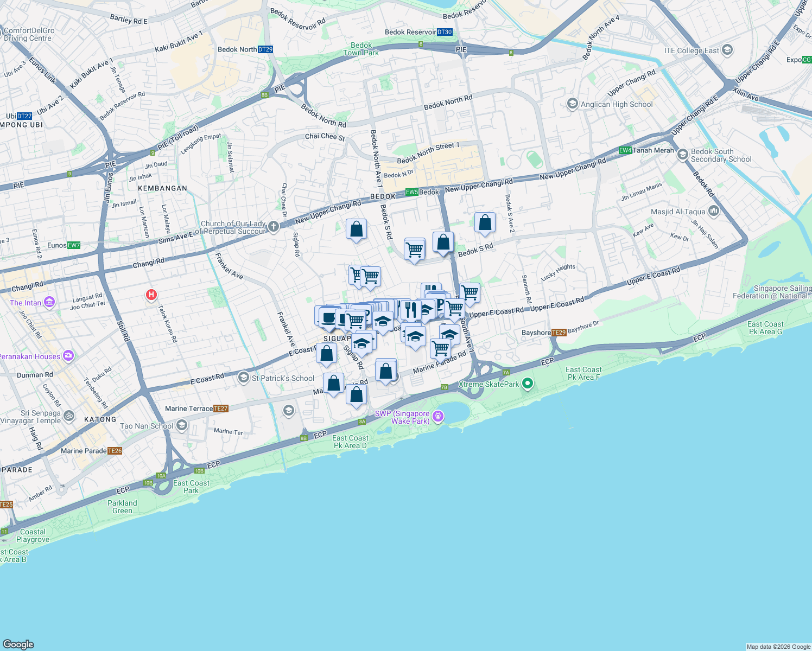Click shopping bag marker left of Bedok S Ave 2 label
The image size is (812, 651).
(485, 224)
